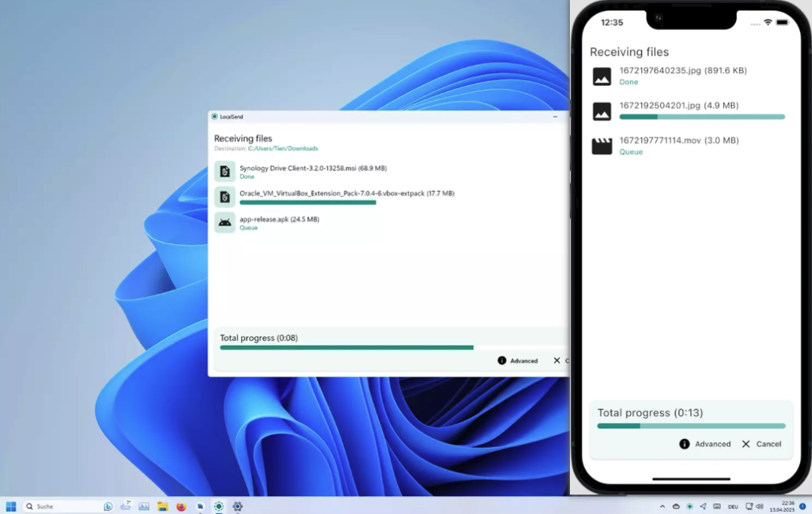The width and height of the screenshot is (812, 514).
Task: Click the Synology Drive Client file icon
Action: 225,171
